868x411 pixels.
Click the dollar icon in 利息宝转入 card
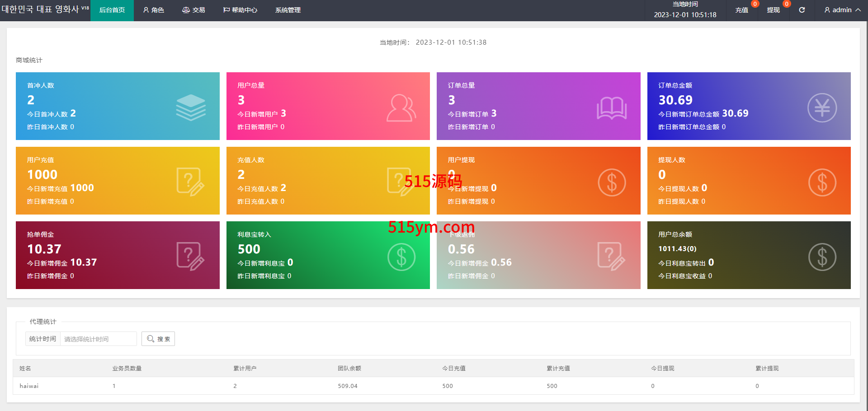point(401,257)
